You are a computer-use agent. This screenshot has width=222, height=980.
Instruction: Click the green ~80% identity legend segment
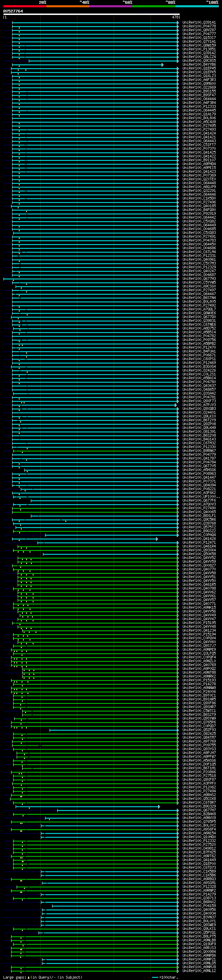pyautogui.click(x=154, y=6)
